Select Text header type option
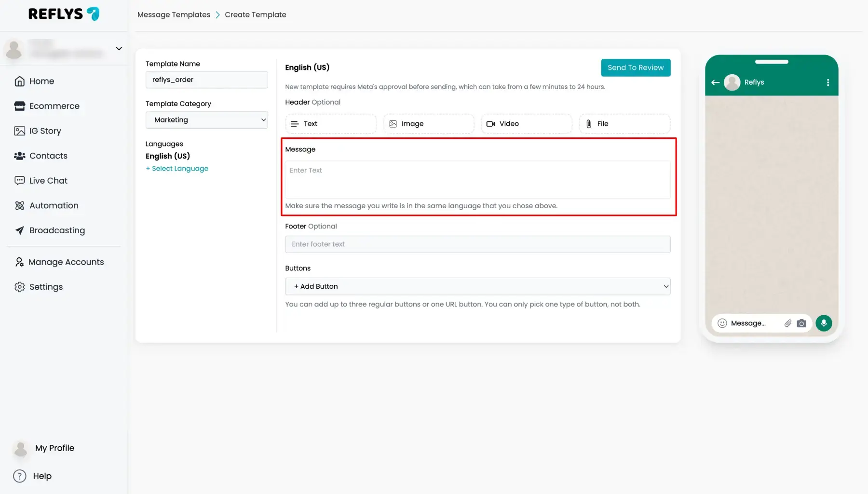The width and height of the screenshot is (868, 494). click(331, 124)
